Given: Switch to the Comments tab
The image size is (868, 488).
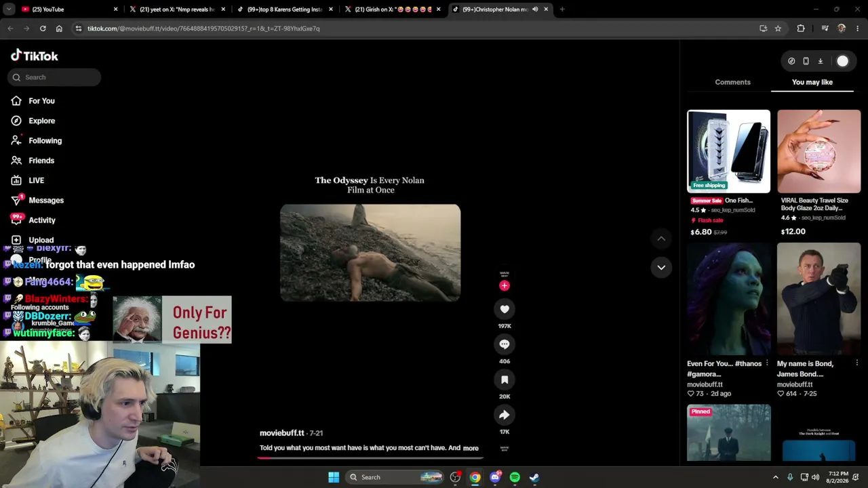Looking at the screenshot, I should [732, 82].
